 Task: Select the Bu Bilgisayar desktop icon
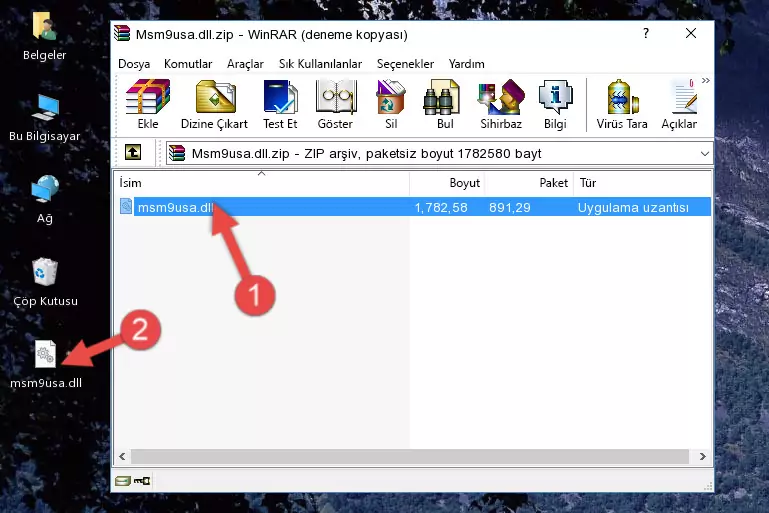(x=45, y=118)
